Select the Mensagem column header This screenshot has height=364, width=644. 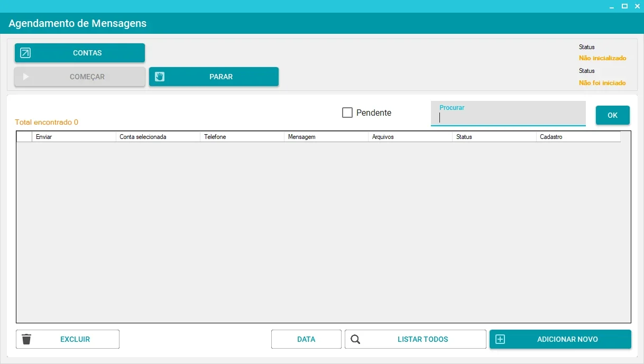(x=326, y=137)
